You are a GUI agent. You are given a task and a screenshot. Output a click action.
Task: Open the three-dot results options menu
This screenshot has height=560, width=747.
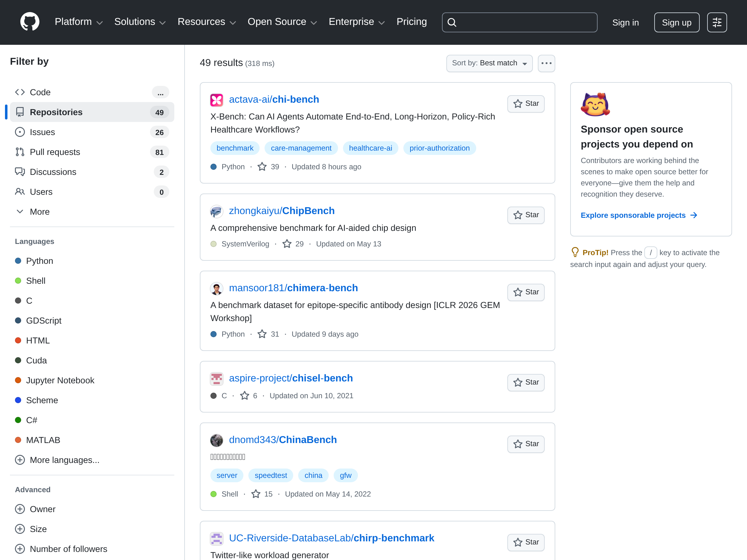pos(547,63)
